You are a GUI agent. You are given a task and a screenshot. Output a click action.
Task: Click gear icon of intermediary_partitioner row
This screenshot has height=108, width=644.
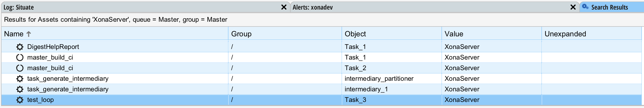pos(20,79)
